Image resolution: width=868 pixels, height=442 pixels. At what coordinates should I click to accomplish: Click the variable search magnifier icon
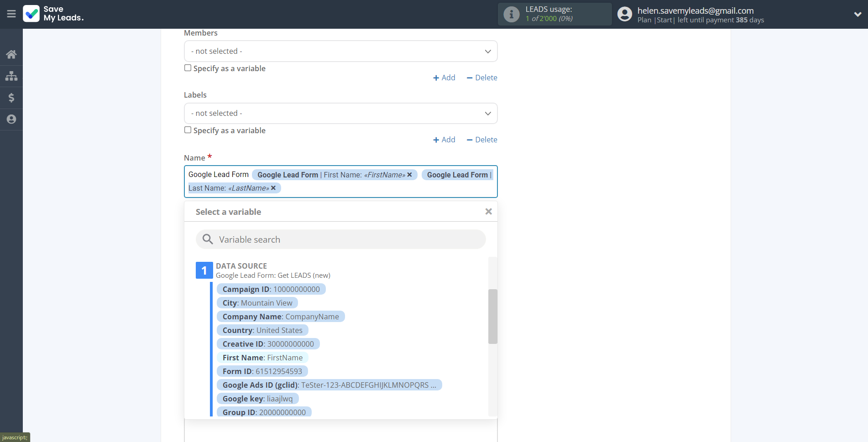[208, 239]
